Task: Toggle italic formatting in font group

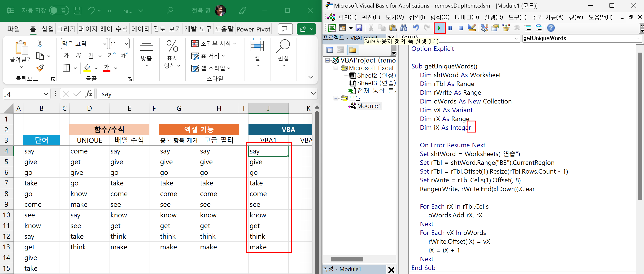Action: pos(79,56)
